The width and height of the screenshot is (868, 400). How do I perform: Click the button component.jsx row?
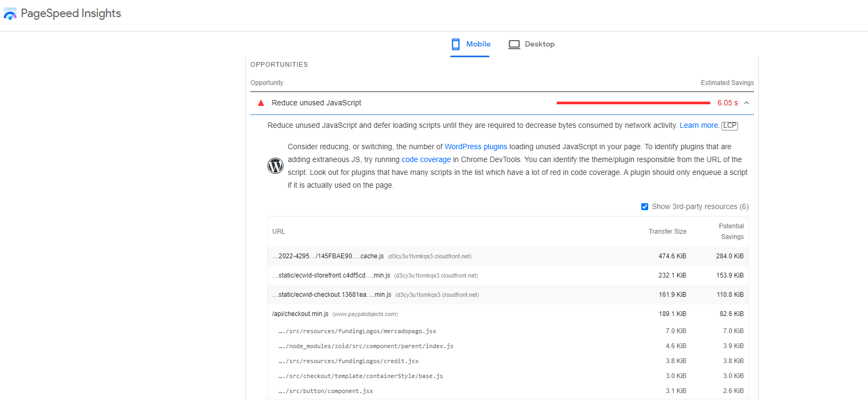[x=508, y=391]
